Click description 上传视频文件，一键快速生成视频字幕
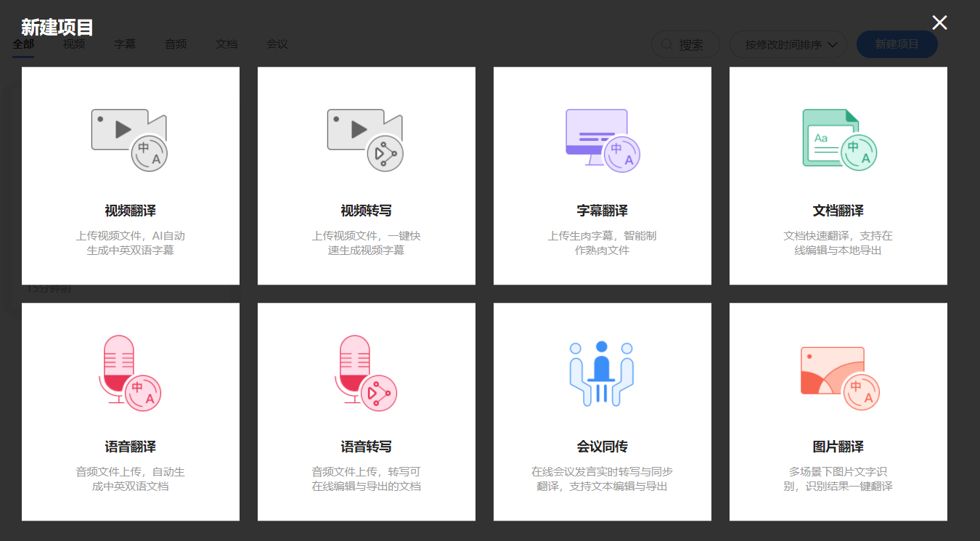The height and width of the screenshot is (541, 980). click(x=367, y=243)
